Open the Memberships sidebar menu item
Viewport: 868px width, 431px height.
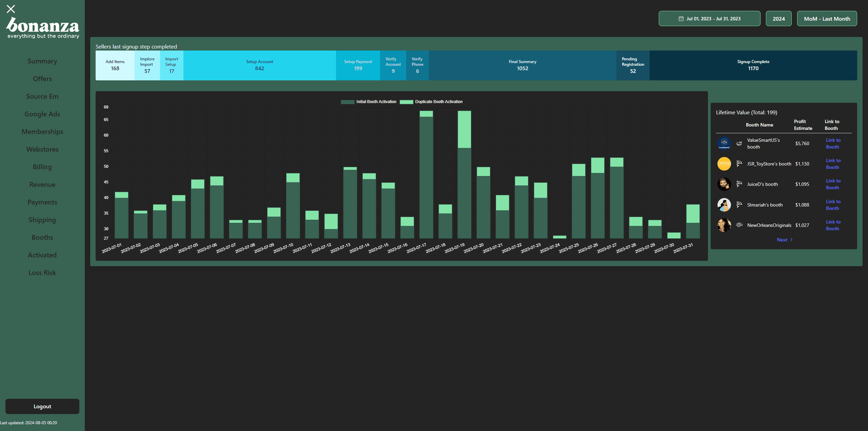[x=42, y=131]
